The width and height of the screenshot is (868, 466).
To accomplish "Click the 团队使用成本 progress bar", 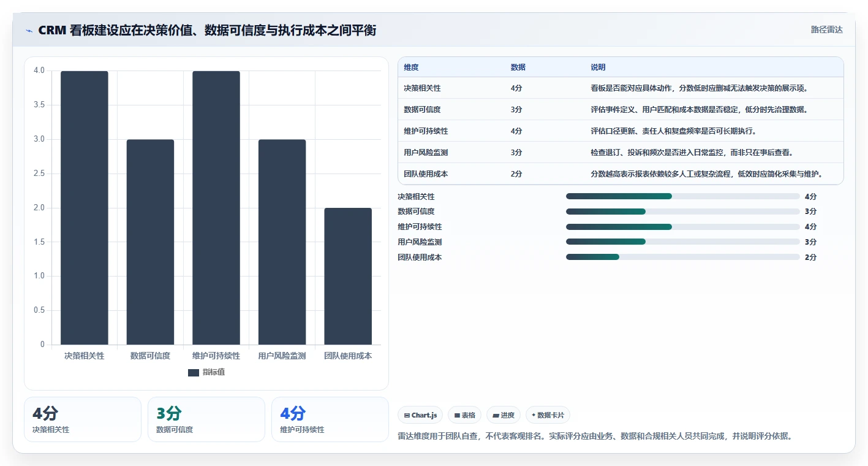I will [683, 258].
